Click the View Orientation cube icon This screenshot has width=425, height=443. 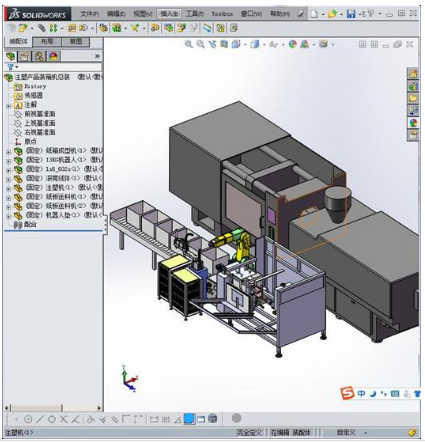click(236, 44)
